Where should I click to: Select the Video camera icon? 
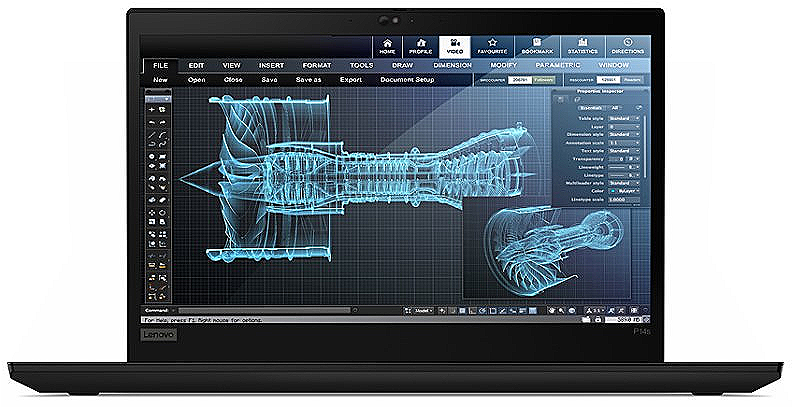click(x=455, y=46)
